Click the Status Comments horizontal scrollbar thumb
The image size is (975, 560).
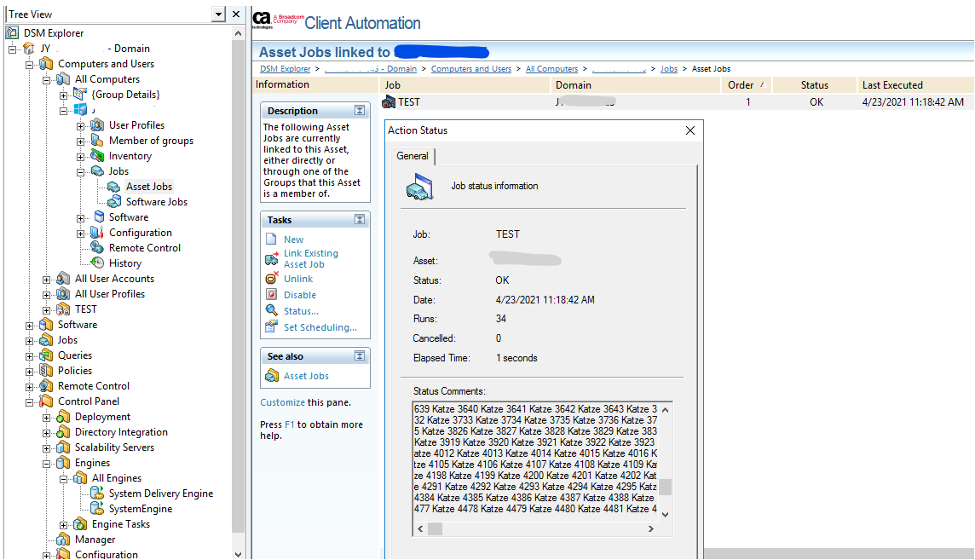pyautogui.click(x=436, y=529)
